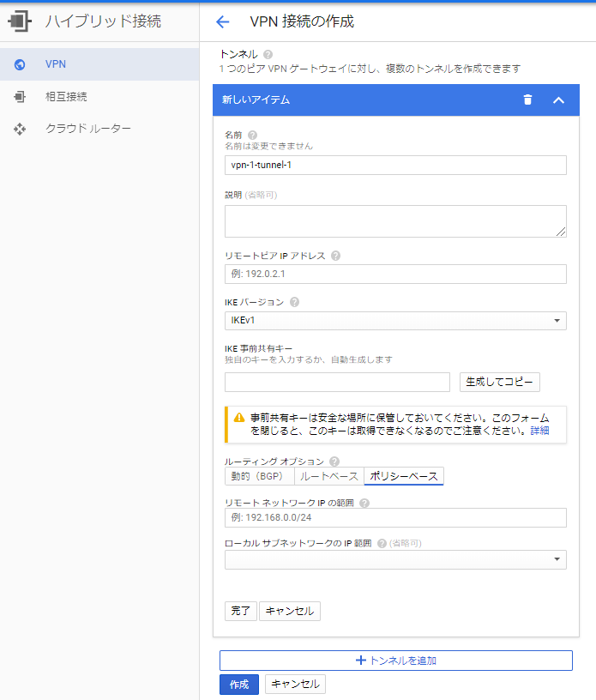Image resolution: width=596 pixels, height=700 pixels.
Task: Select VPN in the sidebar menu
Action: (99, 64)
